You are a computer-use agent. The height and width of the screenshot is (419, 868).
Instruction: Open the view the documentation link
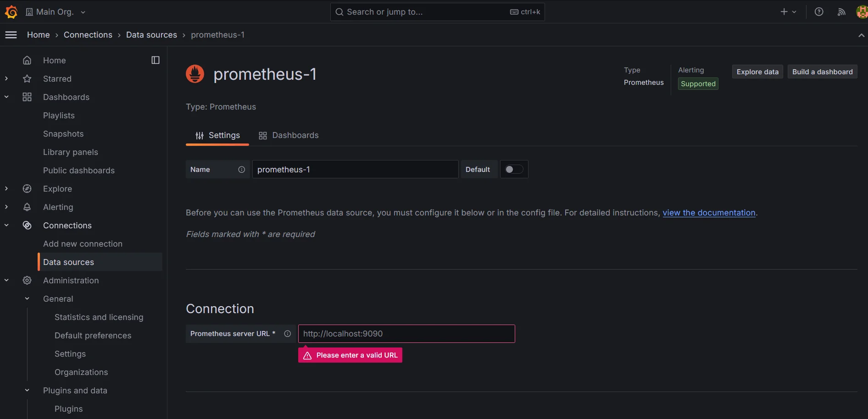[x=709, y=213]
